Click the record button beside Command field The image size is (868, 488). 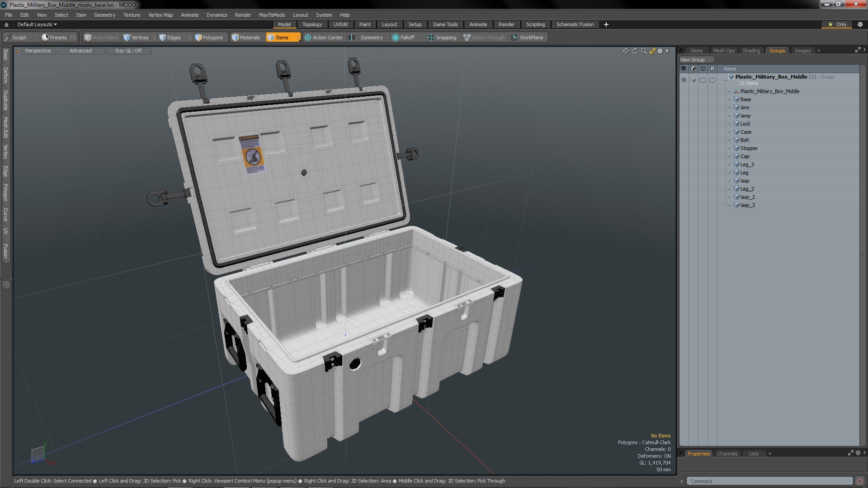coord(860,481)
